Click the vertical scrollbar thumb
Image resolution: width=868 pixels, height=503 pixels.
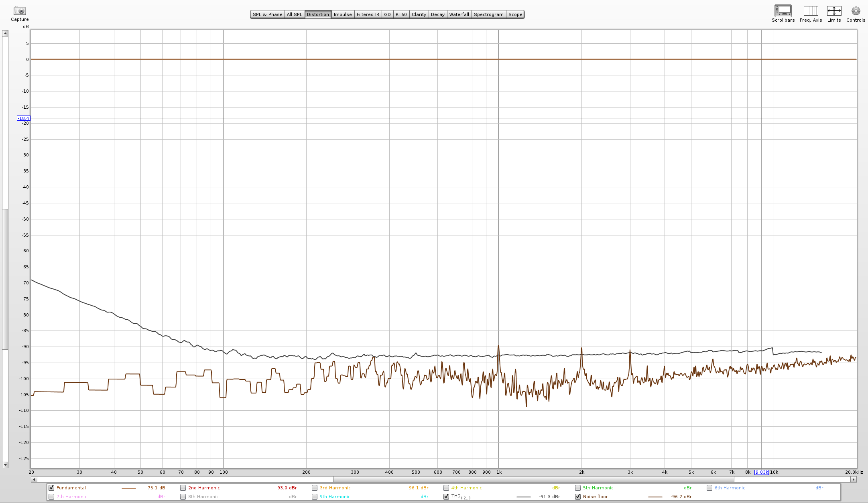(5, 279)
